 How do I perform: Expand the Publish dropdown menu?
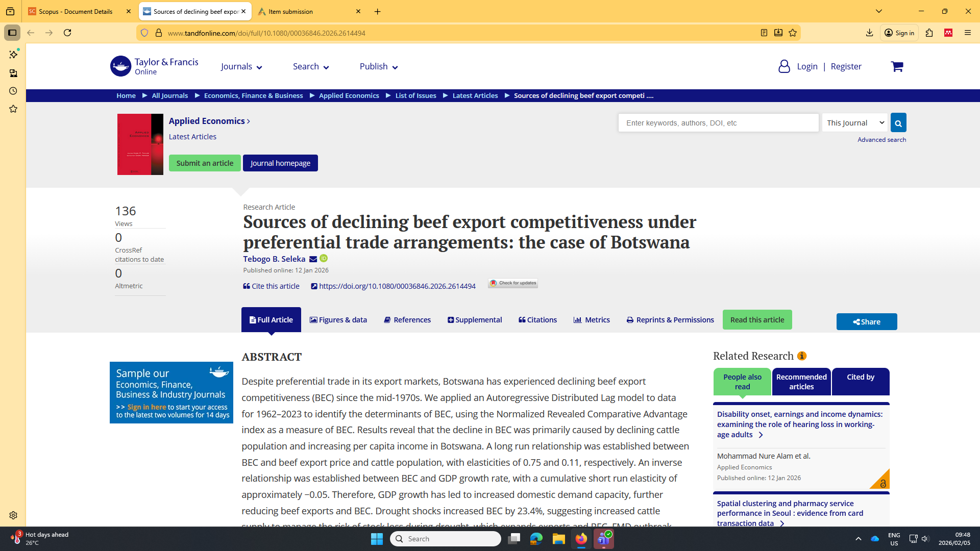pyautogui.click(x=378, y=67)
